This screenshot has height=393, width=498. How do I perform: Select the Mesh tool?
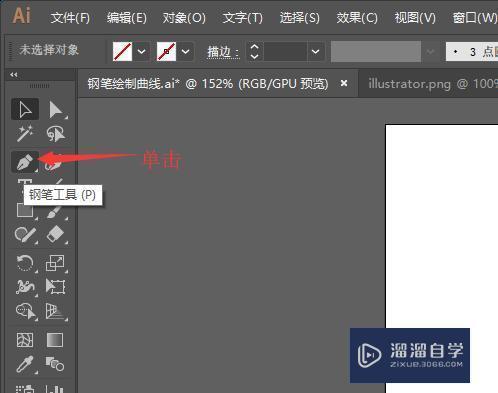pos(25,340)
